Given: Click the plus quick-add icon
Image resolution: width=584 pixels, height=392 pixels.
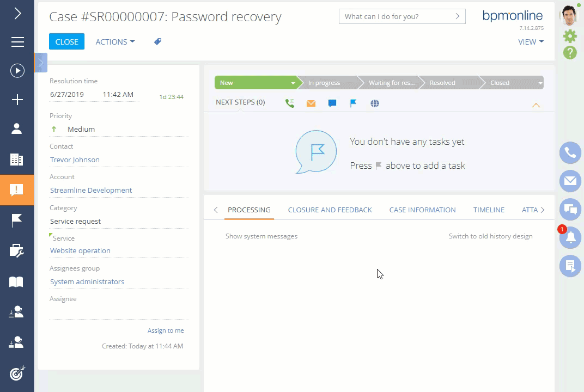Looking at the screenshot, I should pos(17,100).
